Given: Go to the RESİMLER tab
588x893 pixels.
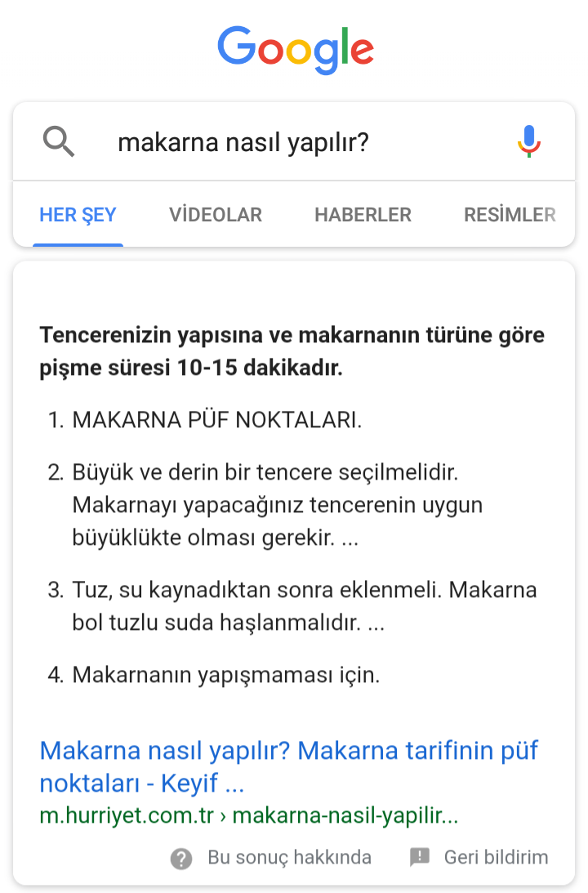Looking at the screenshot, I should [510, 215].
